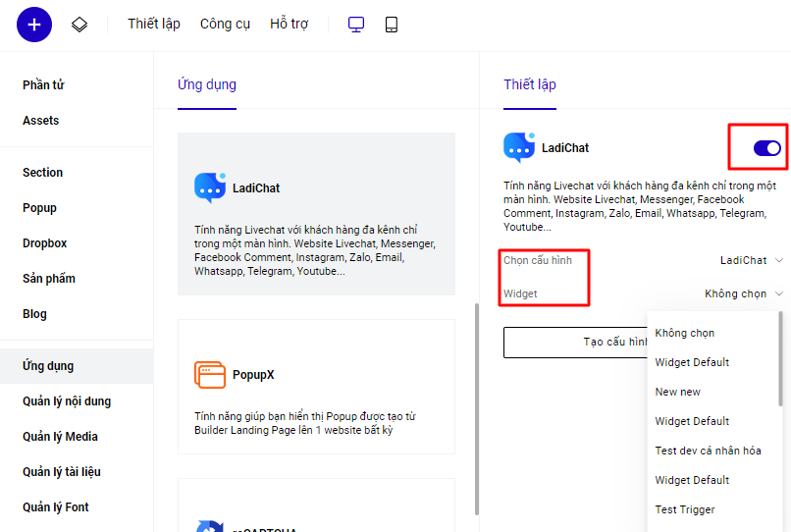Click the partially visible reCAPTCHA icon
The height and width of the screenshot is (532, 791).
pyautogui.click(x=210, y=526)
